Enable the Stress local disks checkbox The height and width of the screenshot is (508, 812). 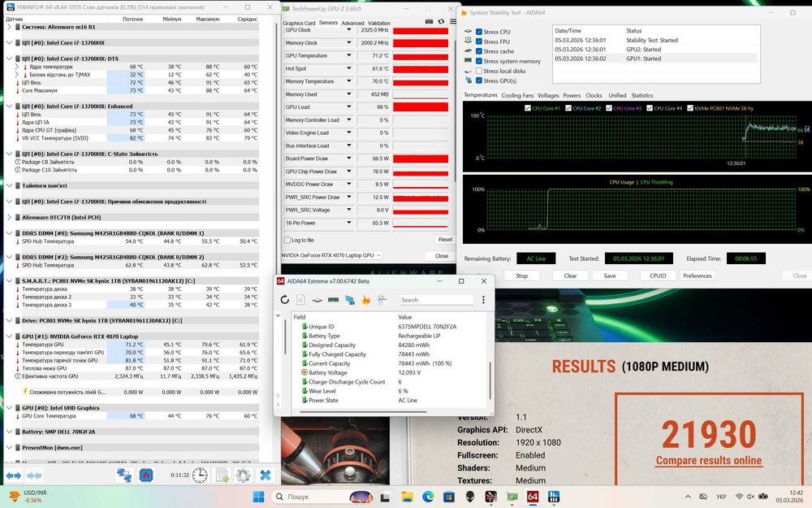pyautogui.click(x=479, y=71)
